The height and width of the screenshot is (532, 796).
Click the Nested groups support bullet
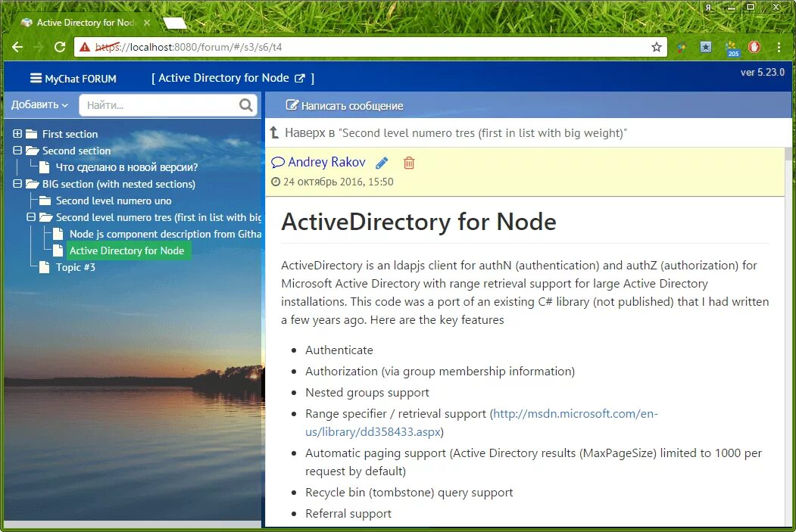(367, 393)
